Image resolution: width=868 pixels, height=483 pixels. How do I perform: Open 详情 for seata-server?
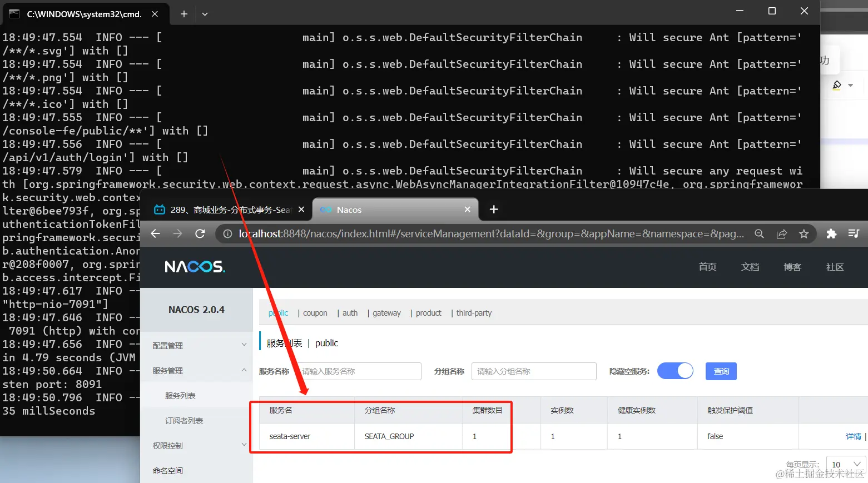tap(854, 436)
